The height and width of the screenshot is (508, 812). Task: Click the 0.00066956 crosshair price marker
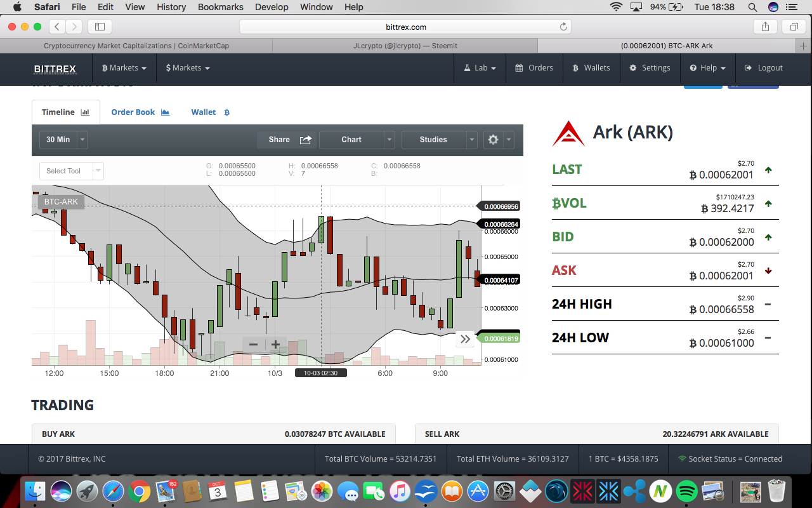point(499,206)
